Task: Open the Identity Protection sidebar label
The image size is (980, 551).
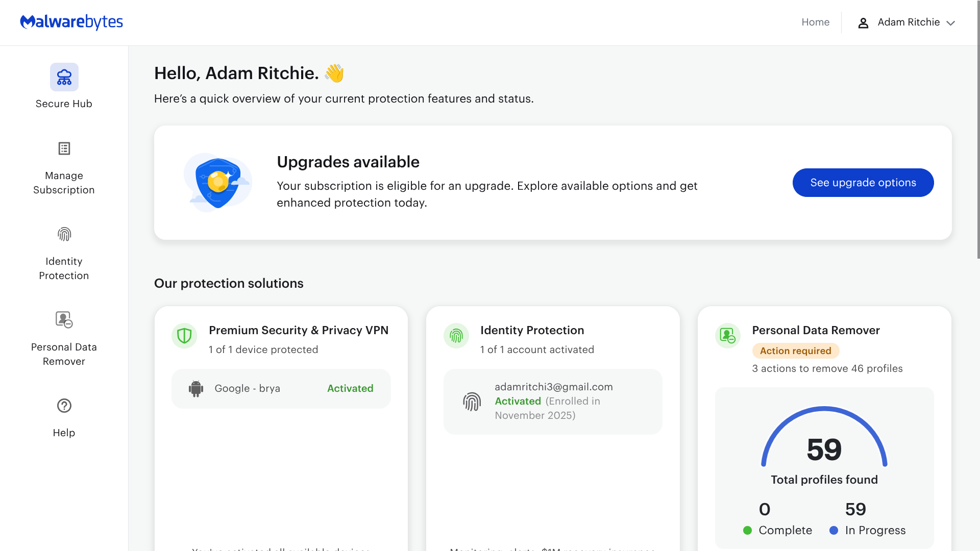Action: (64, 268)
